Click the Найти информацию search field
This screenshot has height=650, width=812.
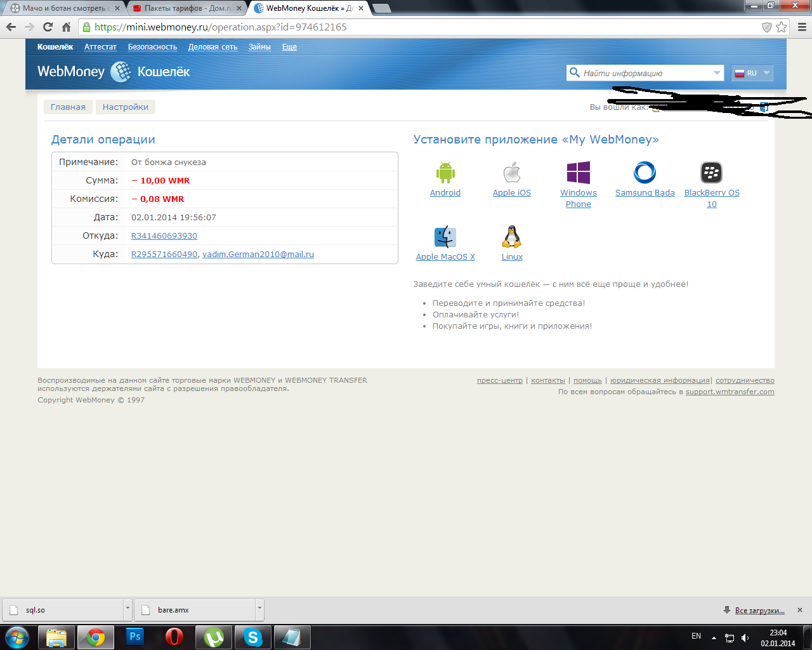tap(646, 73)
